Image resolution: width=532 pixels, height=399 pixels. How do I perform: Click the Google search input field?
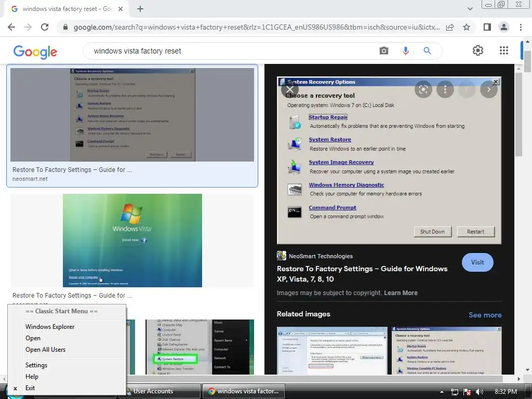(231, 51)
